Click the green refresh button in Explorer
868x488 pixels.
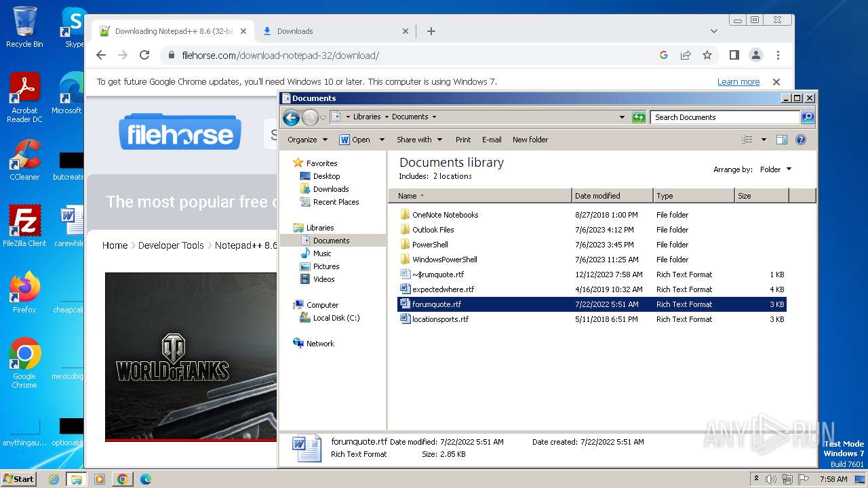[639, 117]
